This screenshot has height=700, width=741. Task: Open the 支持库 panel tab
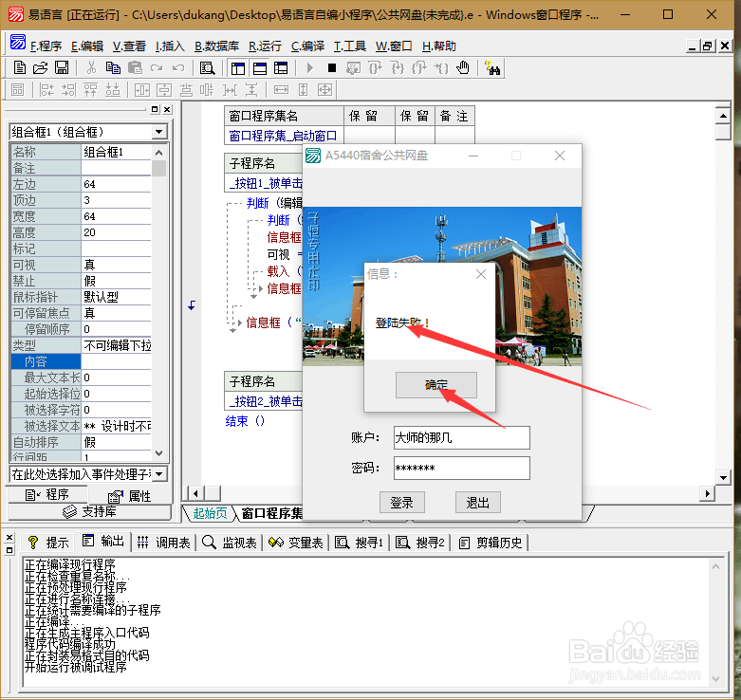click(90, 511)
